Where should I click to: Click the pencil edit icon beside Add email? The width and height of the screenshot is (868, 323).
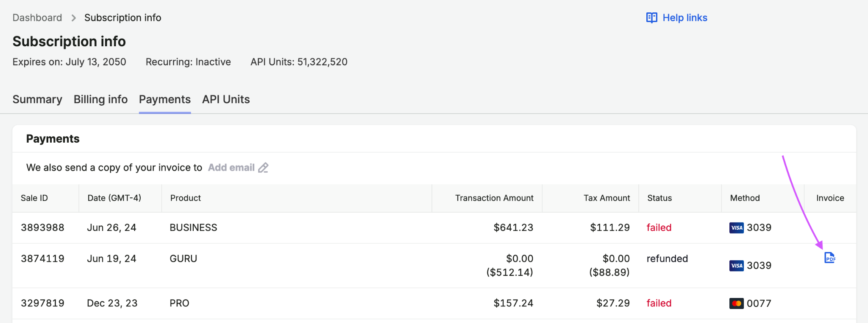click(x=263, y=168)
